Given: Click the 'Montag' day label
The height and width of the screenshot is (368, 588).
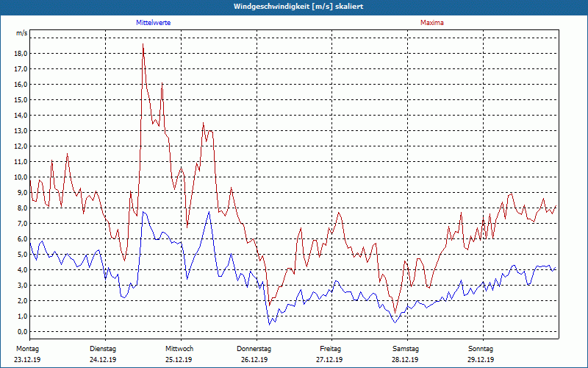Looking at the screenshot, I should tap(27, 349).
